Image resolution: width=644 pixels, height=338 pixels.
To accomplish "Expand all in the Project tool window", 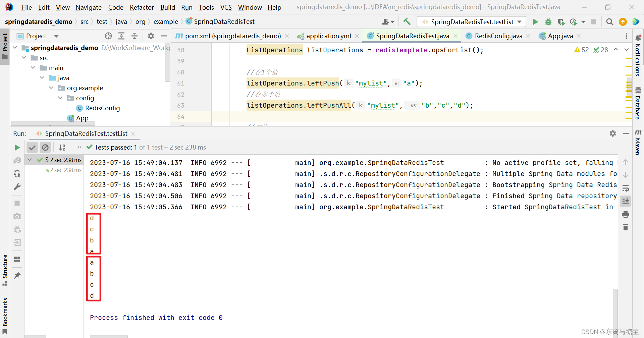I will [x=121, y=36].
